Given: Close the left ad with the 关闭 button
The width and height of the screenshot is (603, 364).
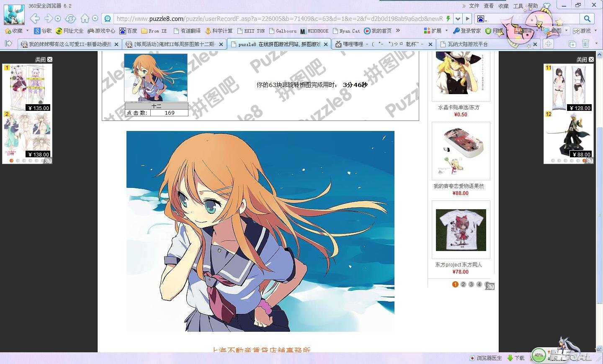Looking at the screenshot, I should click(x=44, y=59).
